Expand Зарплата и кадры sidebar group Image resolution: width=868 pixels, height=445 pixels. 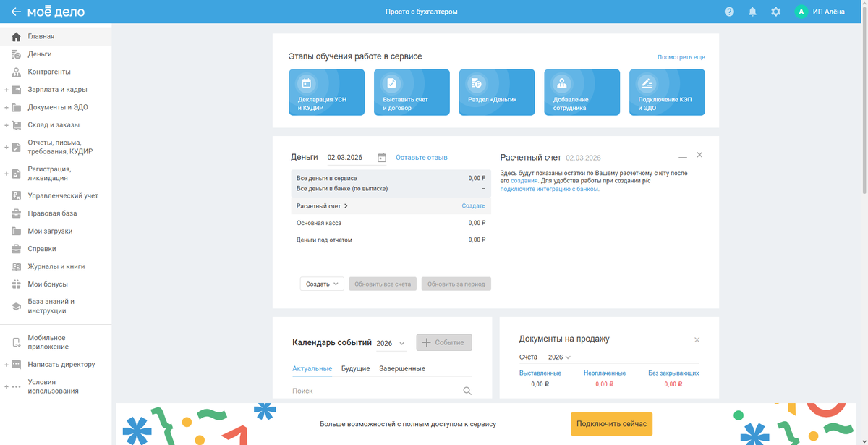point(6,90)
